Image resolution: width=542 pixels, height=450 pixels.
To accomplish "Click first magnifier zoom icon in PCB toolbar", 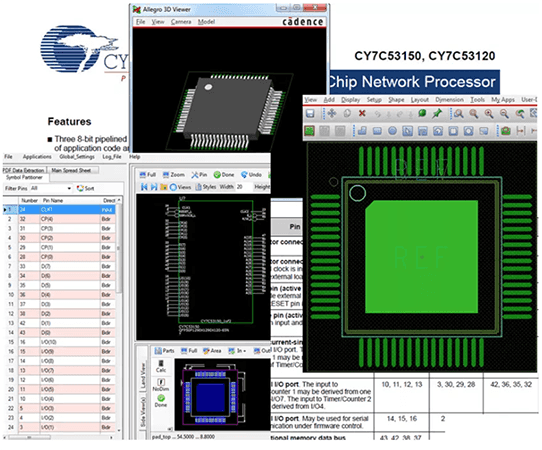I will pos(459,113).
